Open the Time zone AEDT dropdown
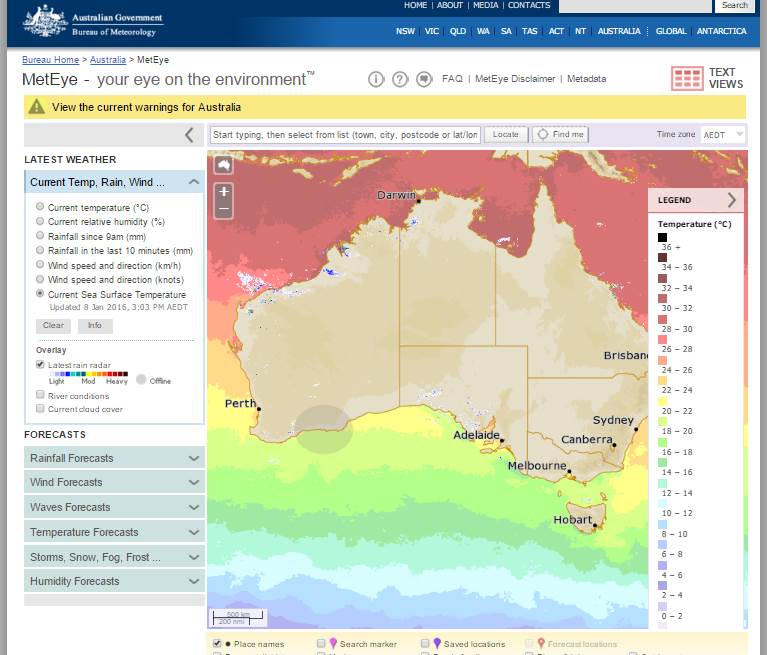 click(724, 134)
